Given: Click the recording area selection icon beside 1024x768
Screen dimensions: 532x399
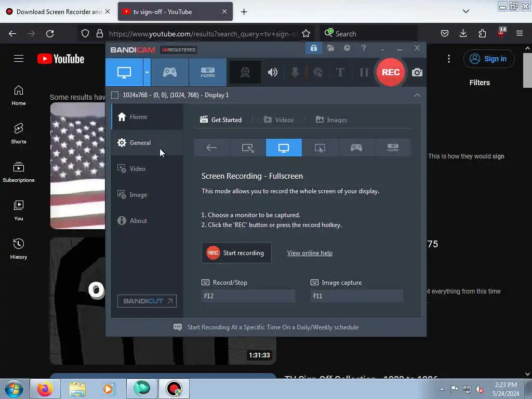Looking at the screenshot, I should 115,95.
